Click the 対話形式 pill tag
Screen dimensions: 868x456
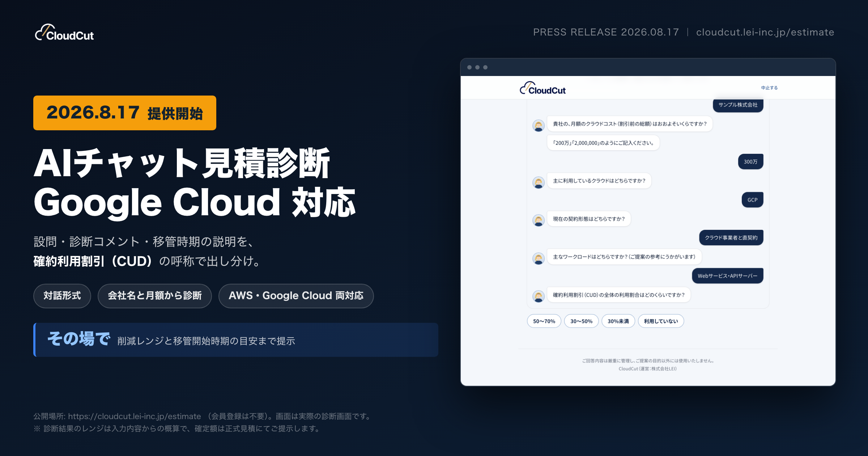click(x=62, y=296)
